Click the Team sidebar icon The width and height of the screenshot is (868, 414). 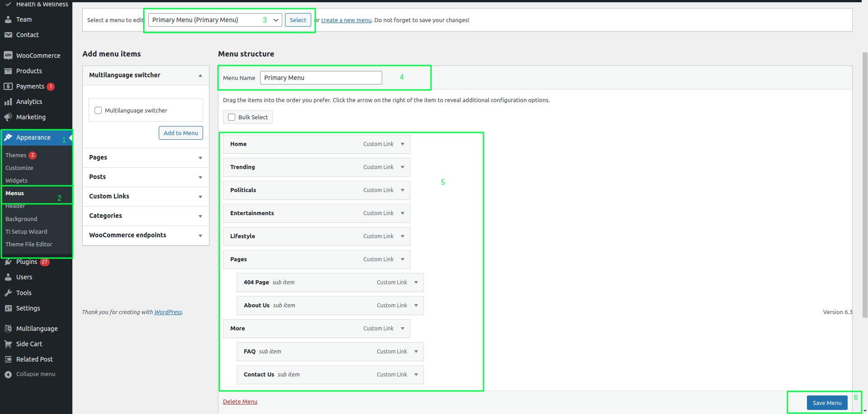click(8, 19)
